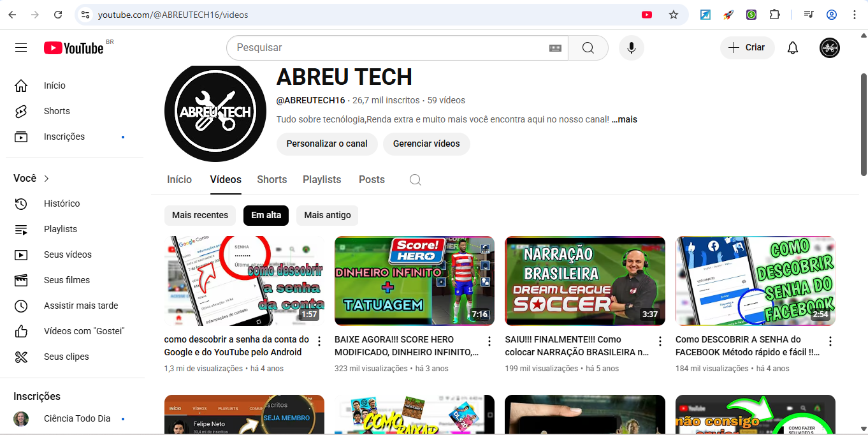Click the YouTube logo
This screenshot has height=435, width=868.
coord(74,48)
